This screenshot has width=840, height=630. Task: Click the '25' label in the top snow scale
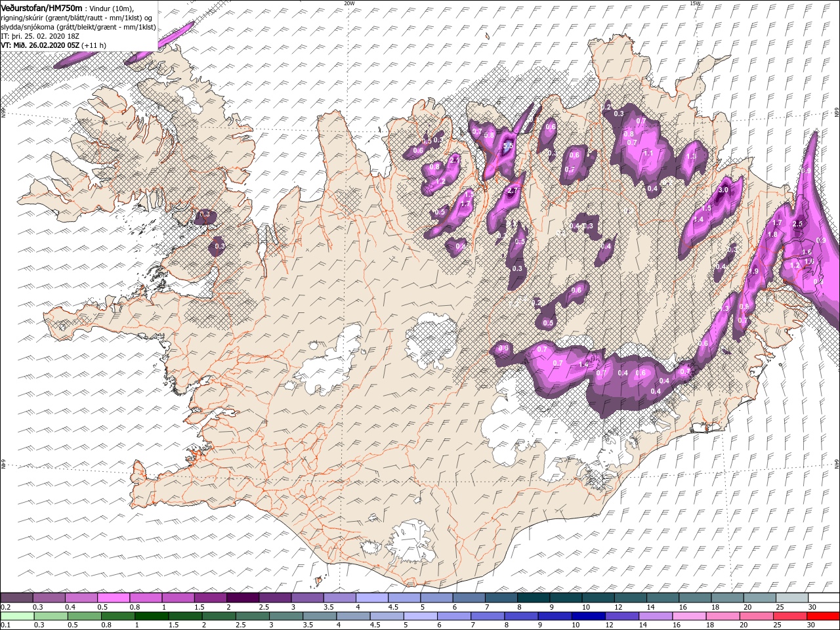pyautogui.click(x=779, y=607)
